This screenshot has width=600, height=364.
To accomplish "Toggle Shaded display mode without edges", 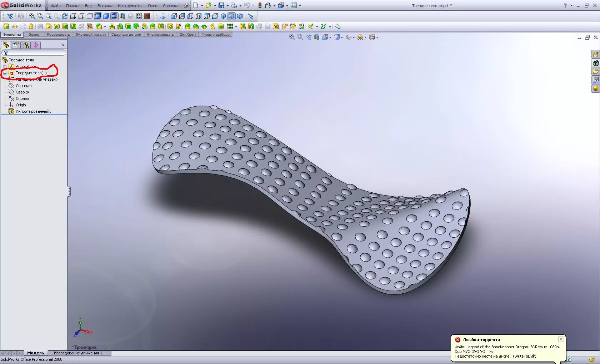I will click(x=106, y=16).
